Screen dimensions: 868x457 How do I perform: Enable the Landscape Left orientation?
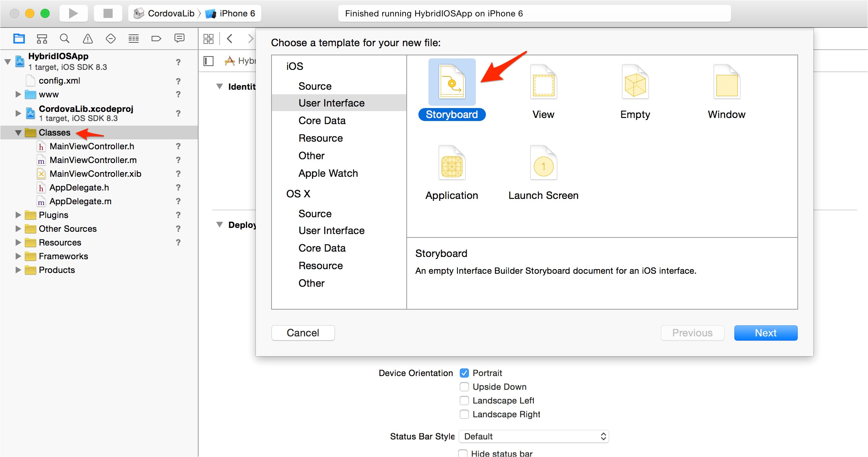464,400
